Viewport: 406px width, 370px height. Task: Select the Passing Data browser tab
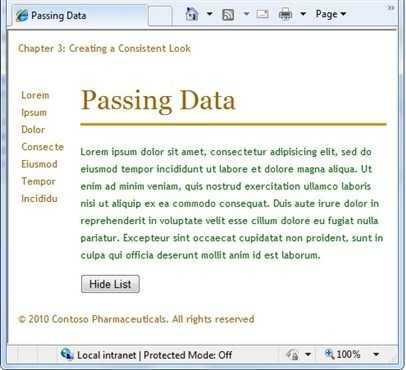click(79, 15)
